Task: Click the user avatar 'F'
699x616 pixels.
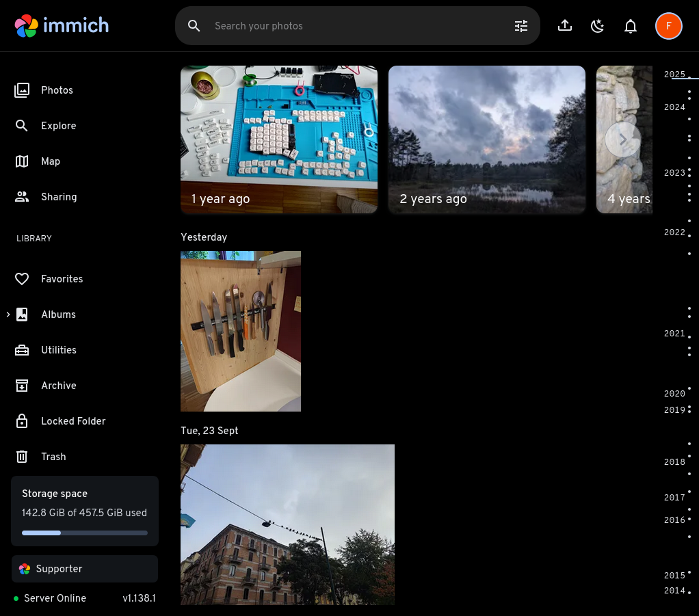Action: point(668,26)
